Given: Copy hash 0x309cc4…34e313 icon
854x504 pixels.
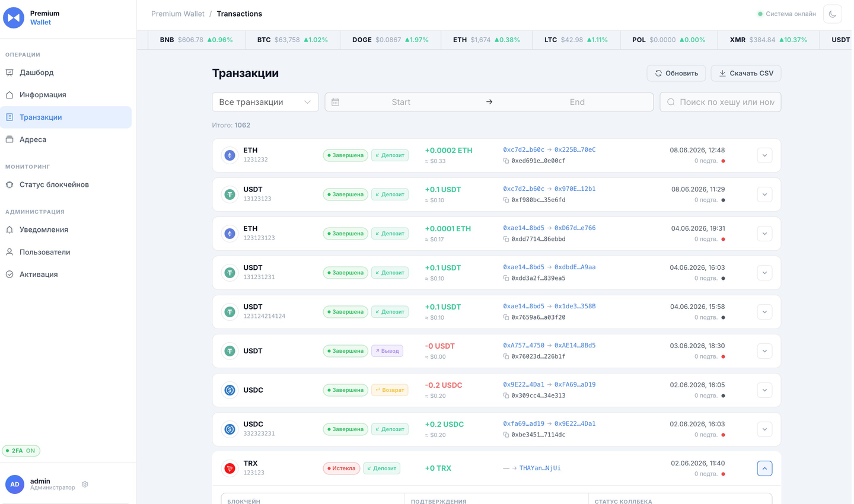Looking at the screenshot, I should (506, 395).
